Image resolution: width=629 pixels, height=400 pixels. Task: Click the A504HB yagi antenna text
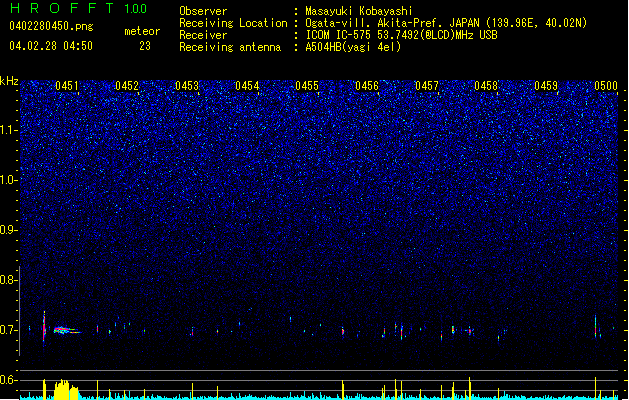[x=353, y=47]
